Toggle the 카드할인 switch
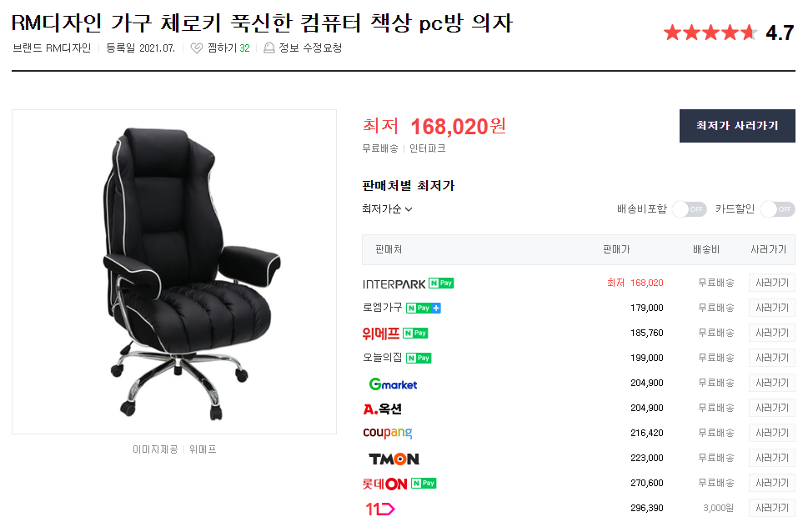 point(778,209)
